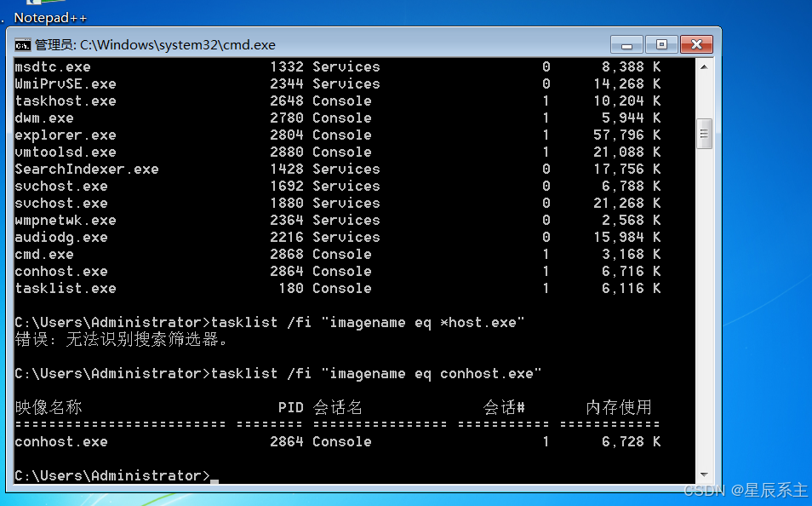This screenshot has width=812, height=506.
Task: Click svchost.exe with PID 1692
Action: point(61,187)
